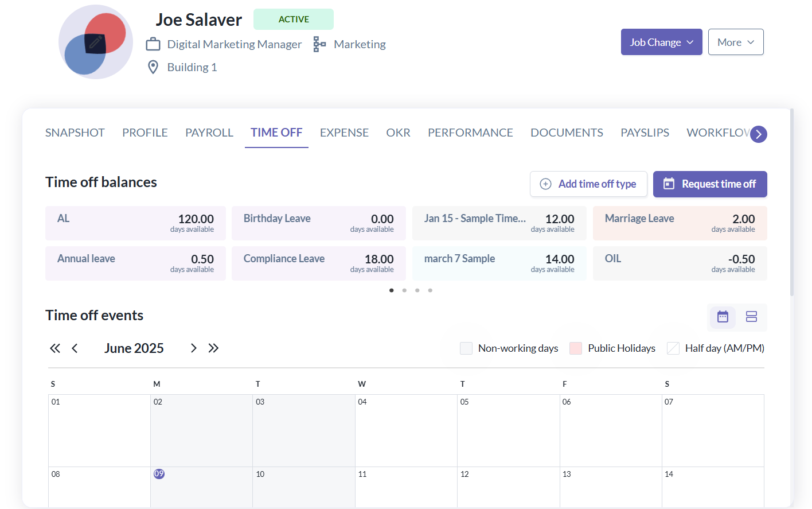Open the SNAPSHOT tab

pos(75,133)
